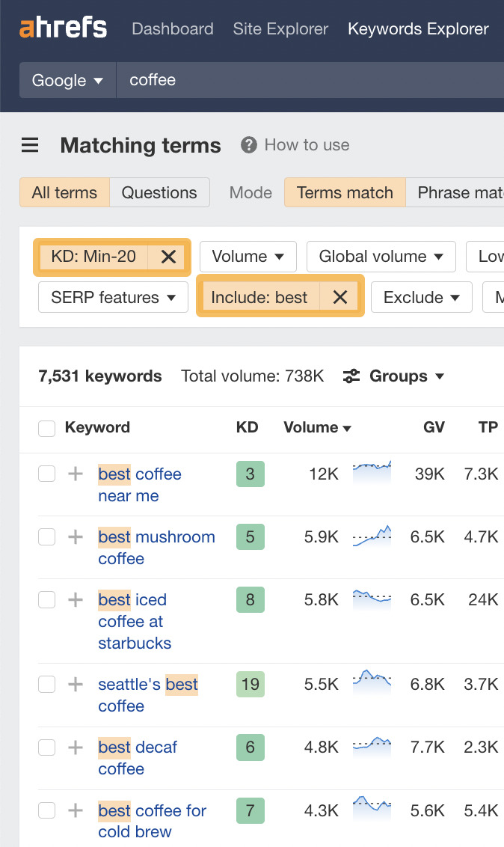Switch to the Questions tab
504x847 pixels.
pos(159,192)
